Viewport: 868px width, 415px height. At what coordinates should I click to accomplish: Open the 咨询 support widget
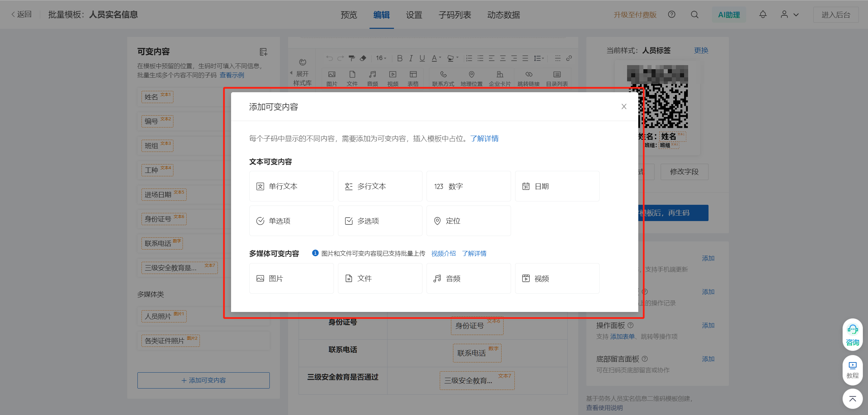[x=852, y=335]
